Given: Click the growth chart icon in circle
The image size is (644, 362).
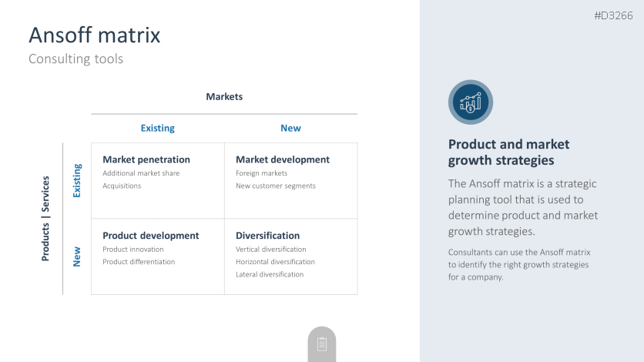Looking at the screenshot, I should [471, 102].
